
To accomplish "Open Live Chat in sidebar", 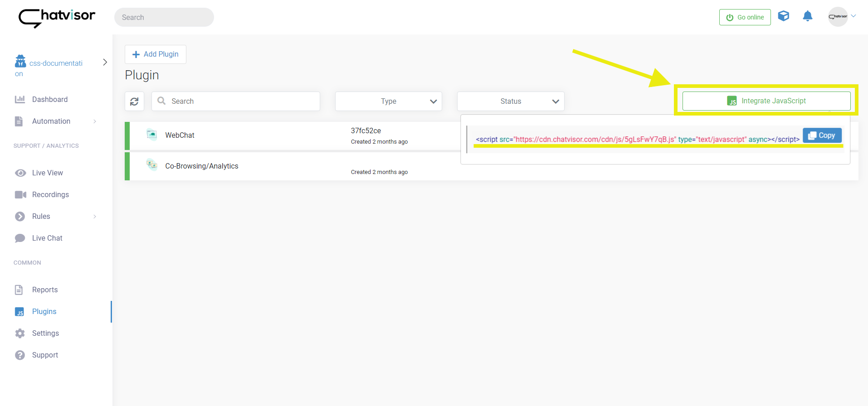I will click(47, 238).
